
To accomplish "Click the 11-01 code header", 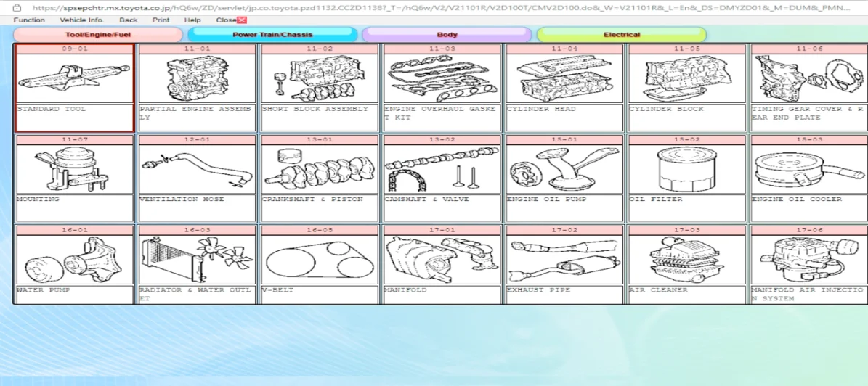I will (x=197, y=49).
